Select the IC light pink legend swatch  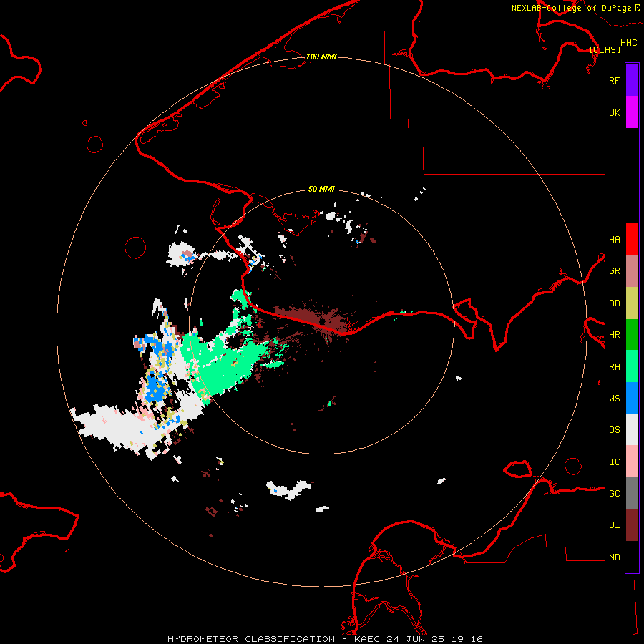(632, 462)
